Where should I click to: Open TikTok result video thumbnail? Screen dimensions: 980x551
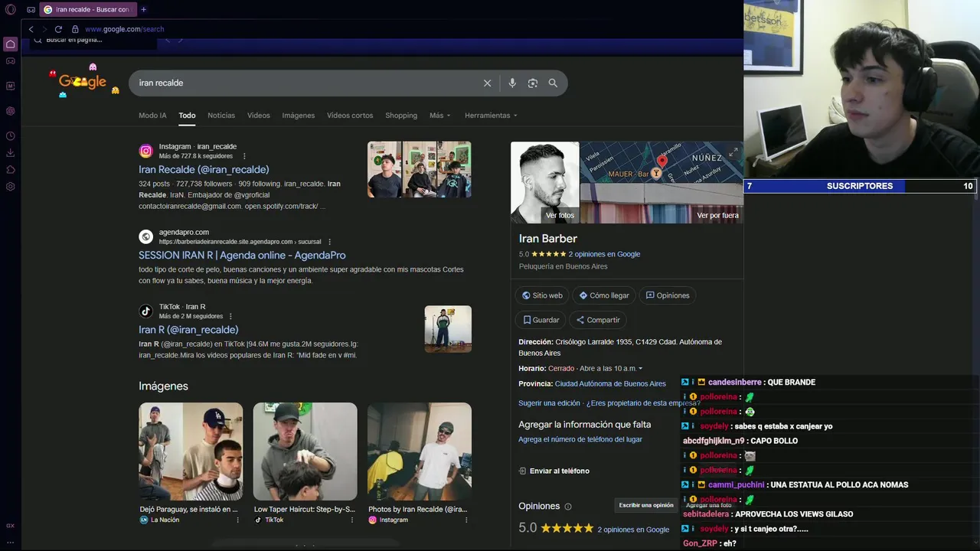(448, 329)
